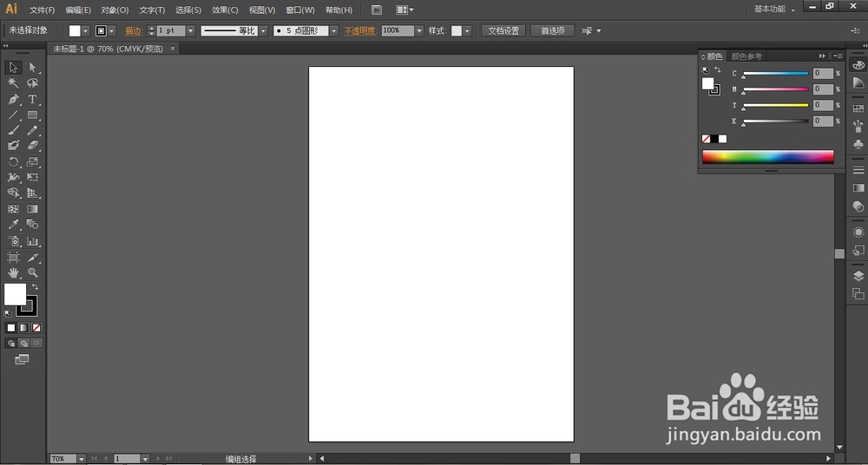
Task: Select the Mesh tool
Action: [13, 209]
